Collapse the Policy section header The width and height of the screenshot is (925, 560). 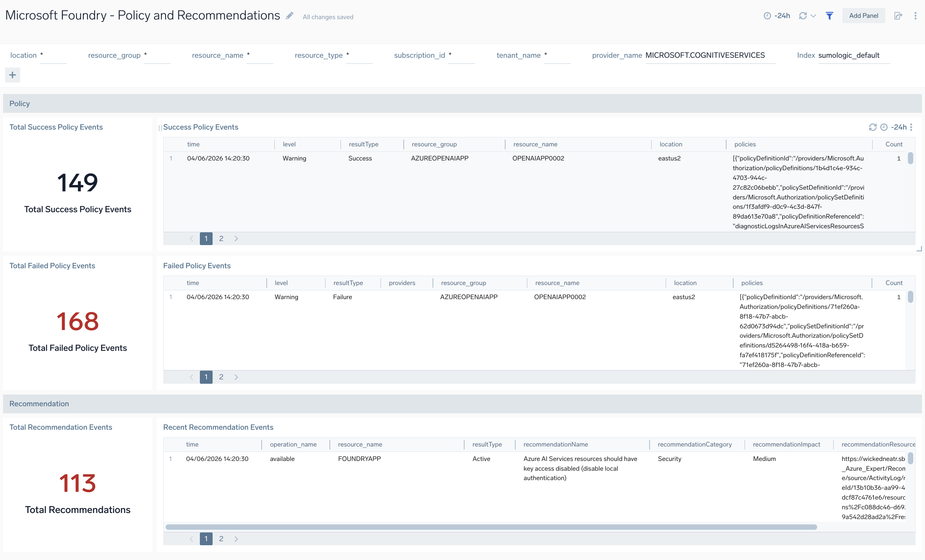tap(19, 104)
